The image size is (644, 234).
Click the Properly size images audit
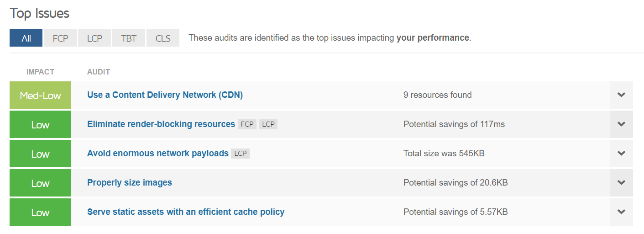[130, 183]
